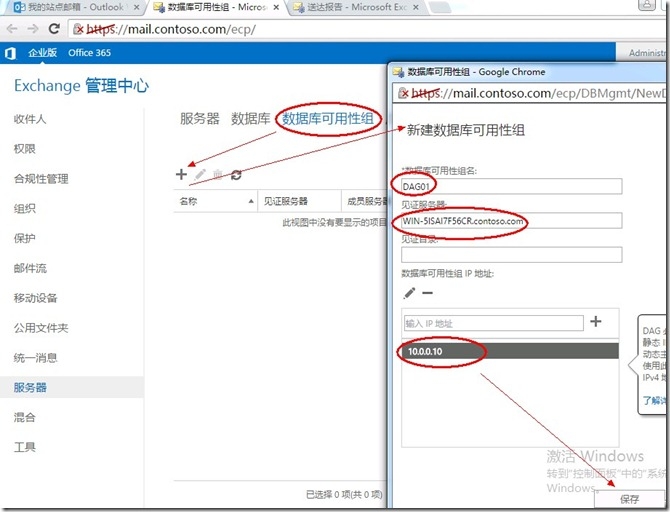
Task: Click the 保存 save button
Action: [x=629, y=499]
